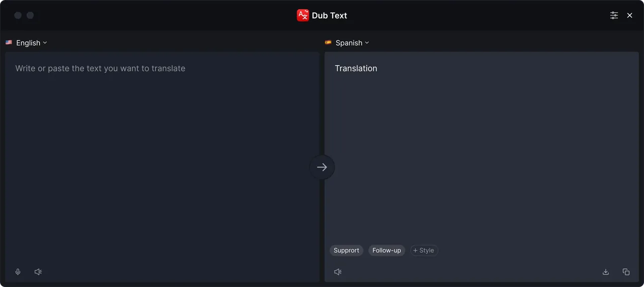Viewport: 644px width, 287px height.
Task: Play source text aloud with speaker icon
Action: point(38,272)
